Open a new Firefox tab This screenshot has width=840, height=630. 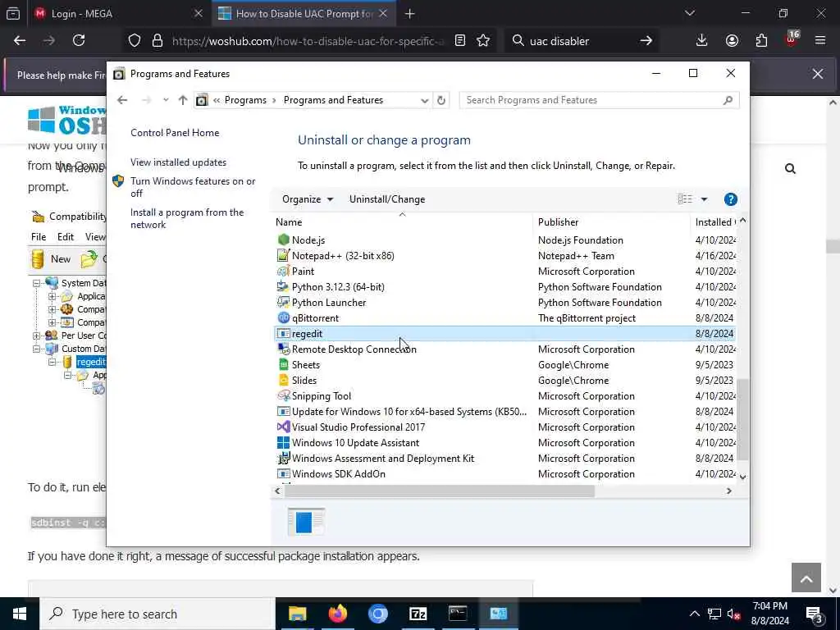tap(410, 14)
